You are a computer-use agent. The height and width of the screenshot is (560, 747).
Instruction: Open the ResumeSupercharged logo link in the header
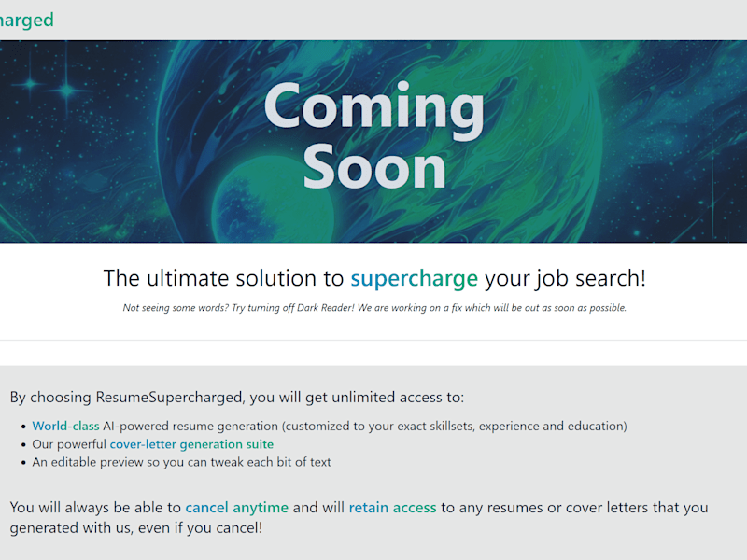coord(27,20)
